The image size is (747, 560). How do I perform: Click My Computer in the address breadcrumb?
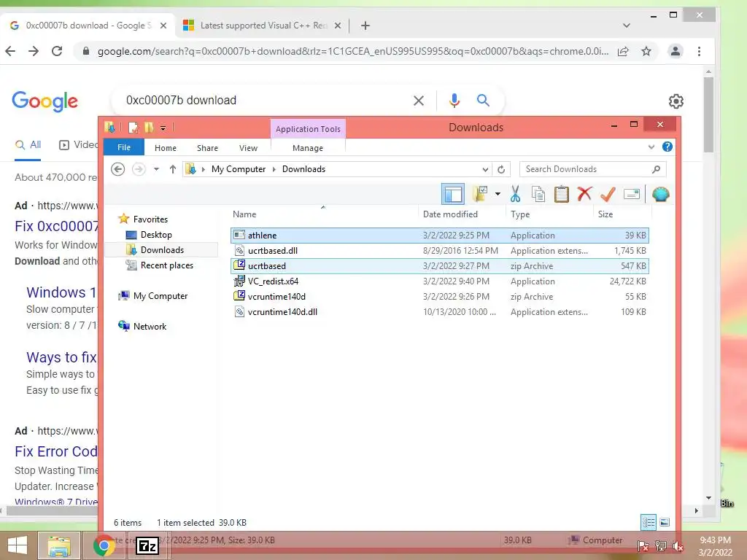[x=239, y=169]
